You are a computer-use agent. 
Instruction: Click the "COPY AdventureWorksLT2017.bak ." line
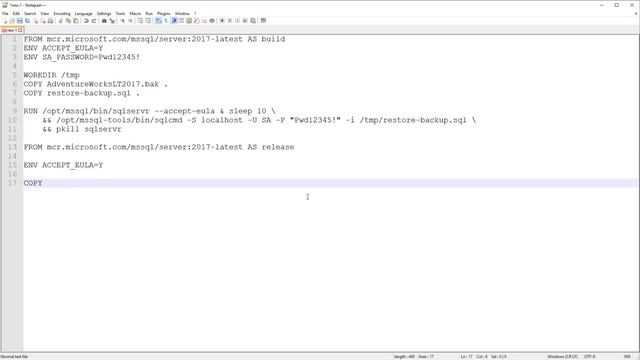tap(96, 84)
